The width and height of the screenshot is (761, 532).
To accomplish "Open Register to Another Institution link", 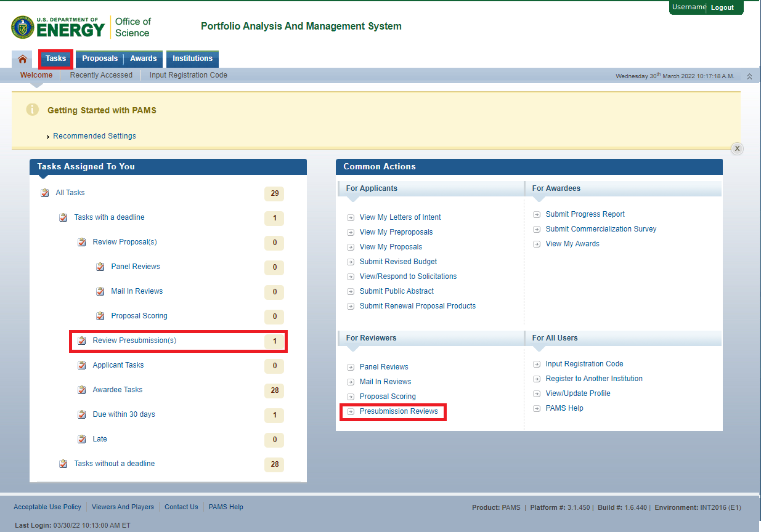I will point(594,379).
